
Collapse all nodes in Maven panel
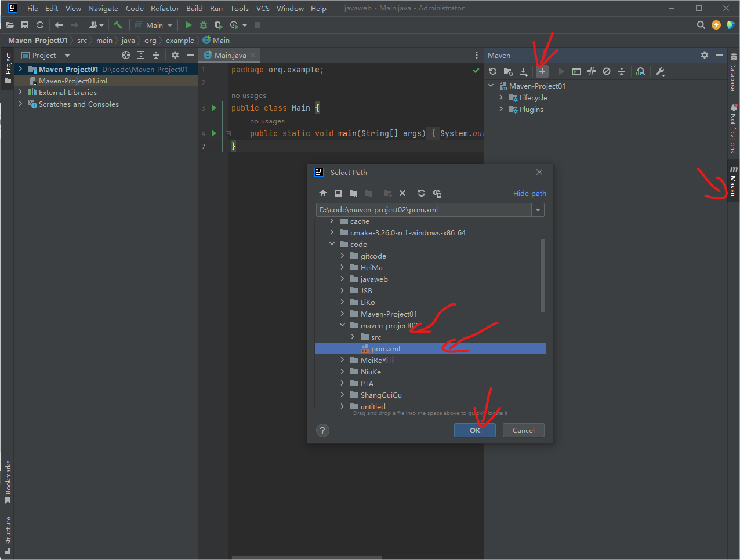click(622, 71)
